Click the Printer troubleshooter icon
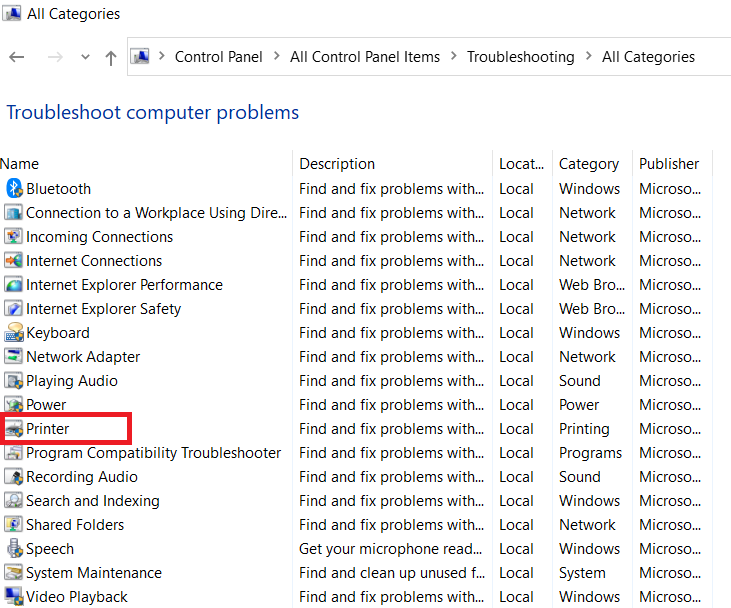The height and width of the screenshot is (608, 731). point(14,428)
